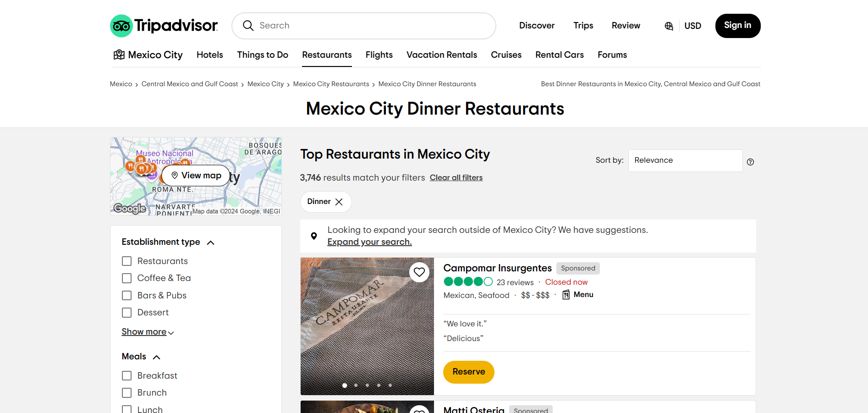Check the Bars & Pubs checkbox

pos(127,296)
